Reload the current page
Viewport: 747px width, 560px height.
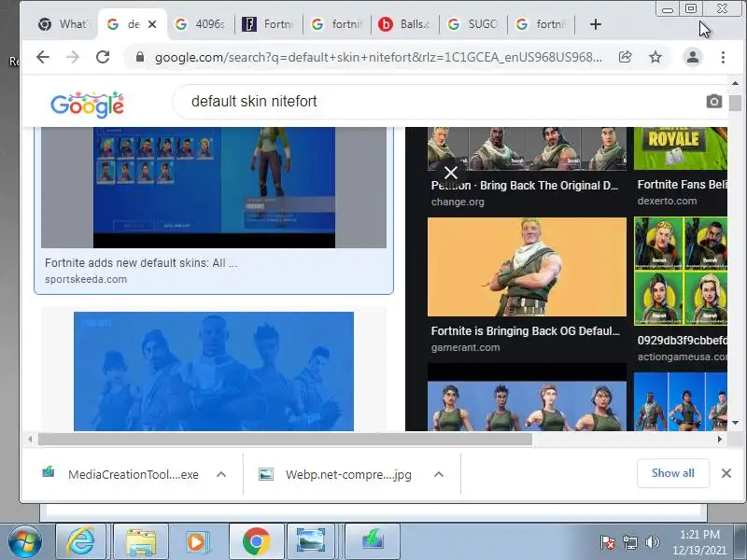tap(103, 57)
